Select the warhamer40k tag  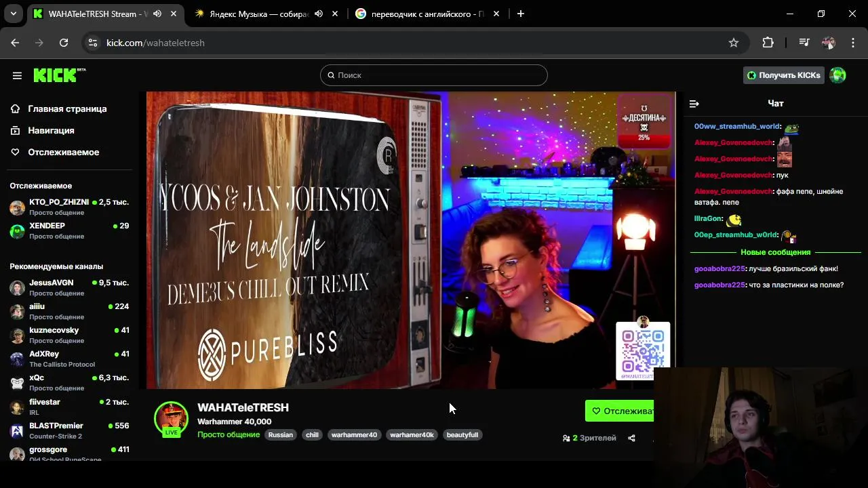tap(412, 435)
